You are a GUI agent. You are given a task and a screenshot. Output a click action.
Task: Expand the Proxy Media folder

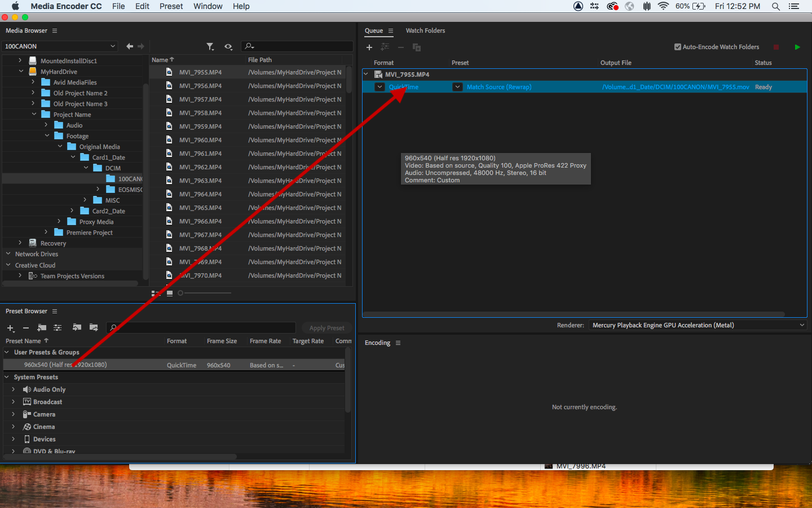[59, 222]
